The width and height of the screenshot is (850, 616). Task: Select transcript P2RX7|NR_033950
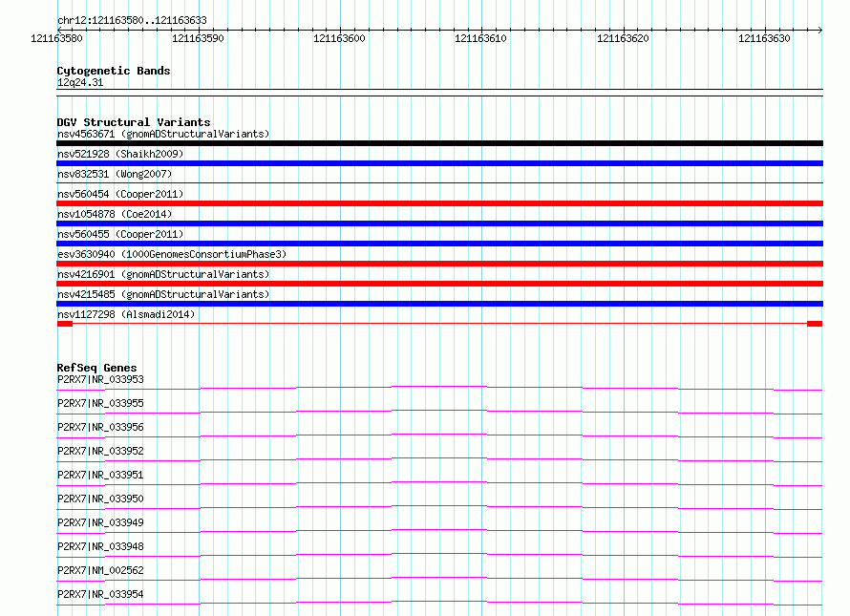(100, 499)
